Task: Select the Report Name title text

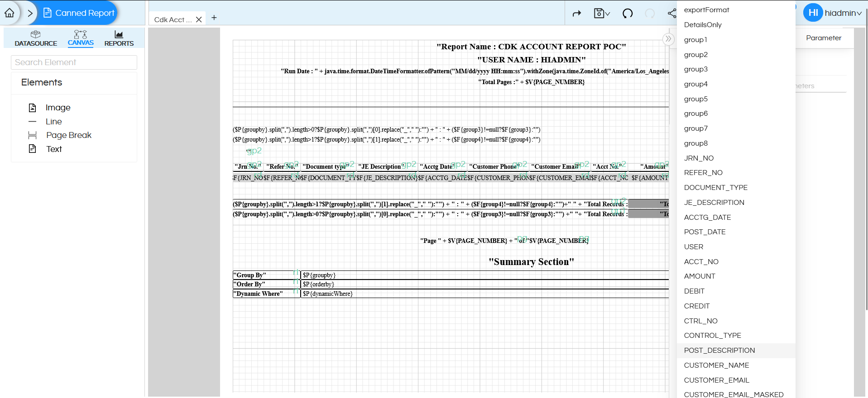Action: tap(531, 47)
